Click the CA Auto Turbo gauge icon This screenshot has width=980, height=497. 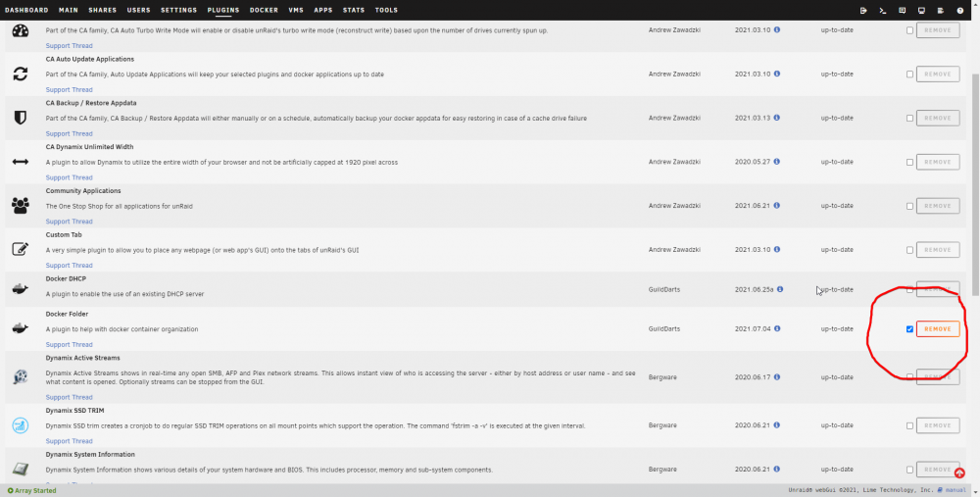[20, 30]
